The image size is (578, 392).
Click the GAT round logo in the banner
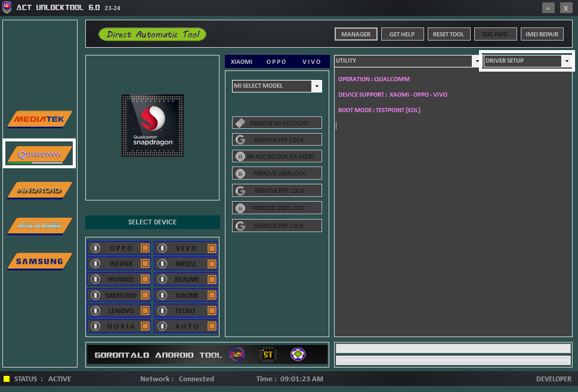[x=237, y=355]
